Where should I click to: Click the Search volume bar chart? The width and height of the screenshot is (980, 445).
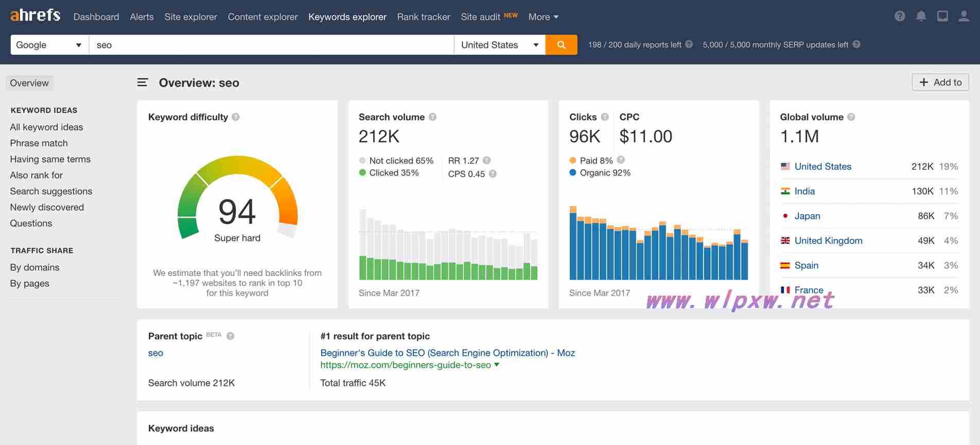pos(448,244)
